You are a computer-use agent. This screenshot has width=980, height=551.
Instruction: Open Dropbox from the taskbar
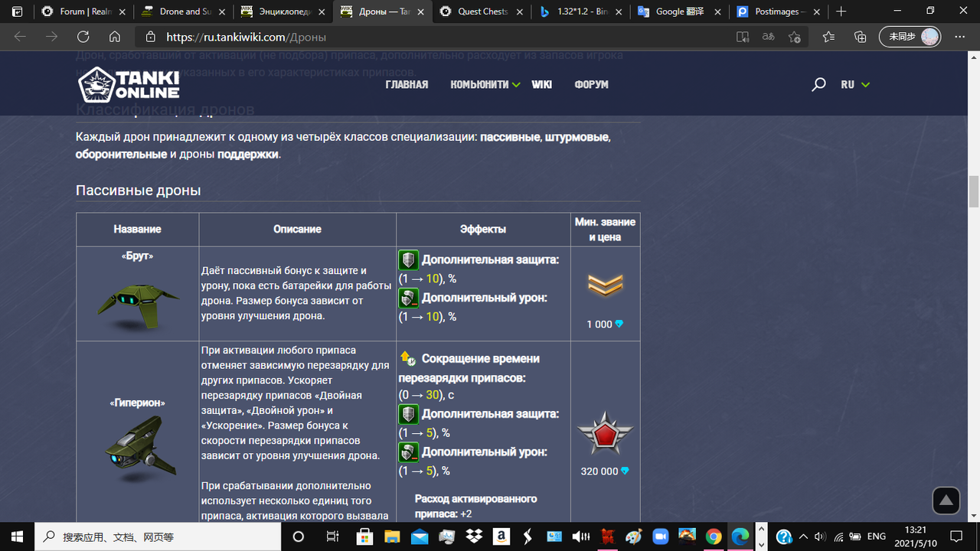(474, 536)
